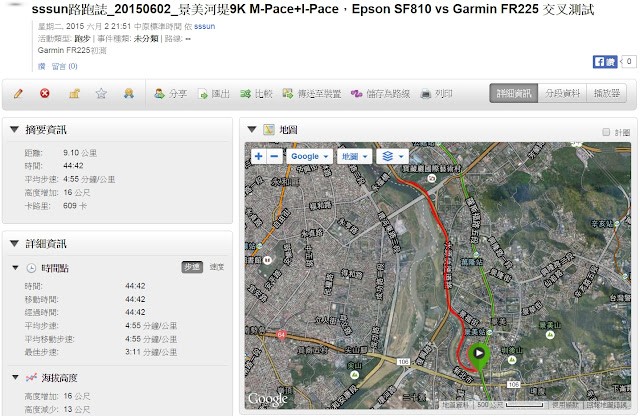The image size is (640, 416).
Task: Click the pencil edit activity icon
Action: click(x=18, y=94)
